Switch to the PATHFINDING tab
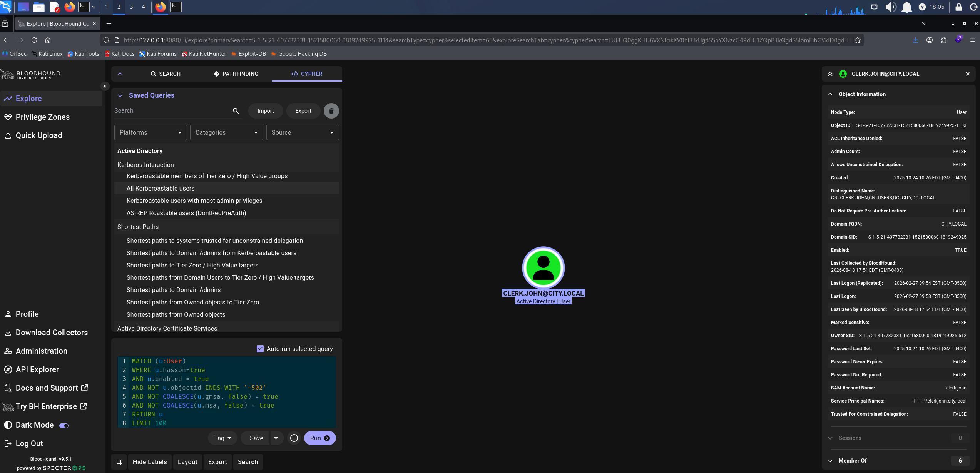980x473 pixels. click(x=236, y=74)
